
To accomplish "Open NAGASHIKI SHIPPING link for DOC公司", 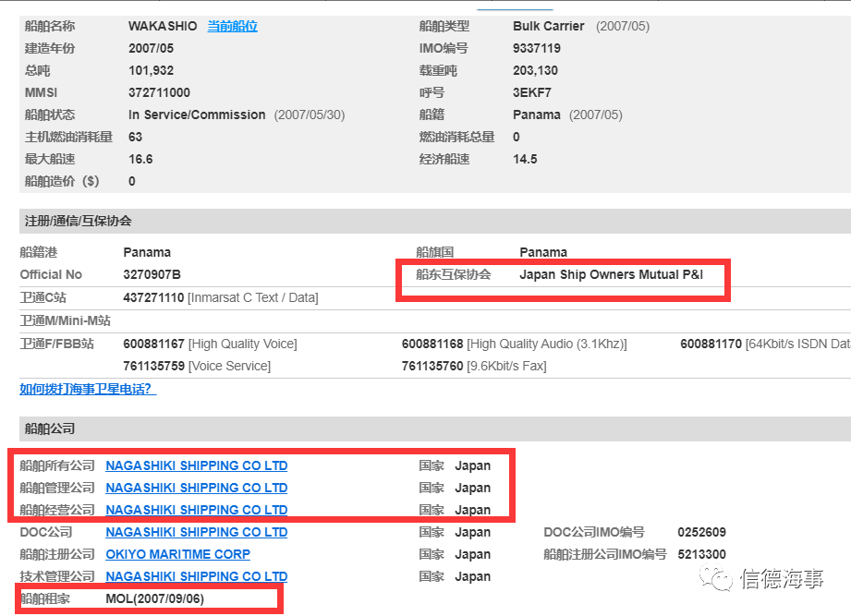I will pos(197,533).
